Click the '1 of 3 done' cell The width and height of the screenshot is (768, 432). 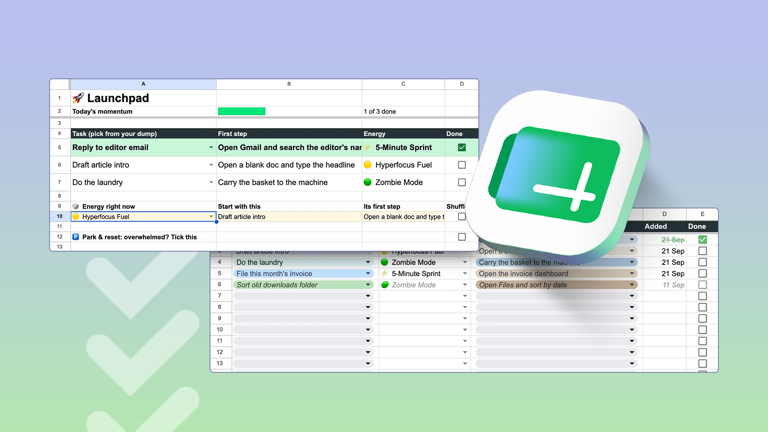pyautogui.click(x=403, y=112)
